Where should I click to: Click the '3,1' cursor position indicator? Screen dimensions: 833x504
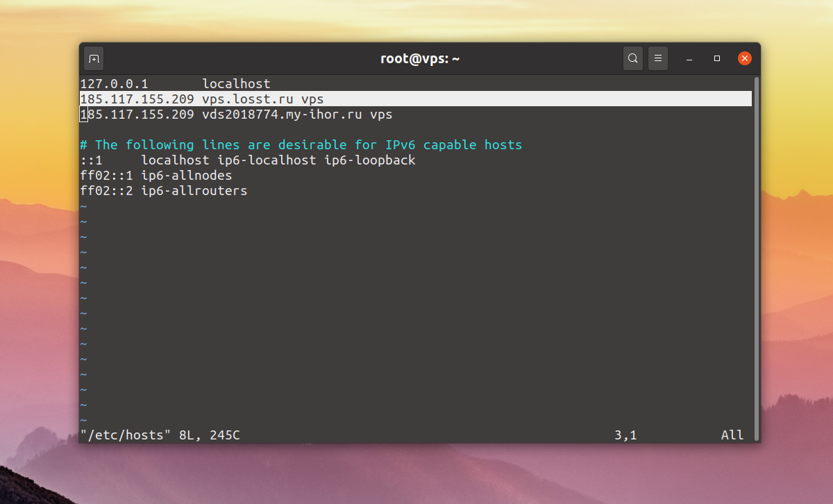pyautogui.click(x=625, y=435)
